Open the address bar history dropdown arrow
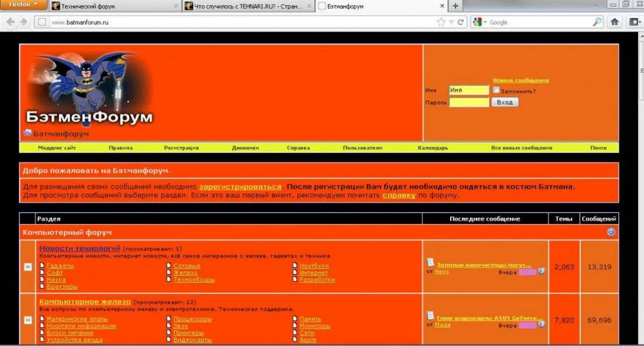Screen dimensions: 644x346 click(451, 22)
